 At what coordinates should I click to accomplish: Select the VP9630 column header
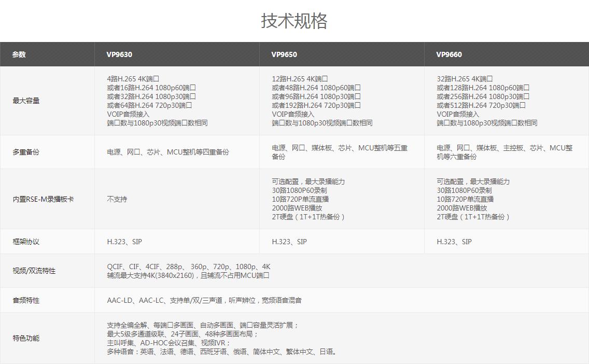pos(119,54)
